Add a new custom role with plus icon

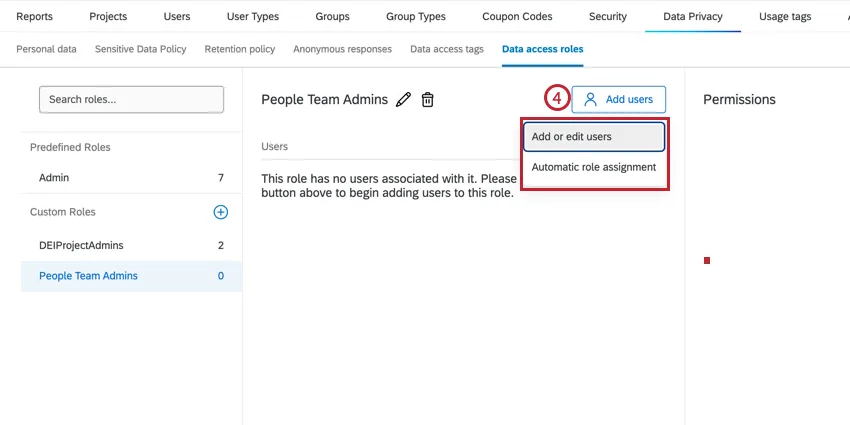(x=221, y=212)
